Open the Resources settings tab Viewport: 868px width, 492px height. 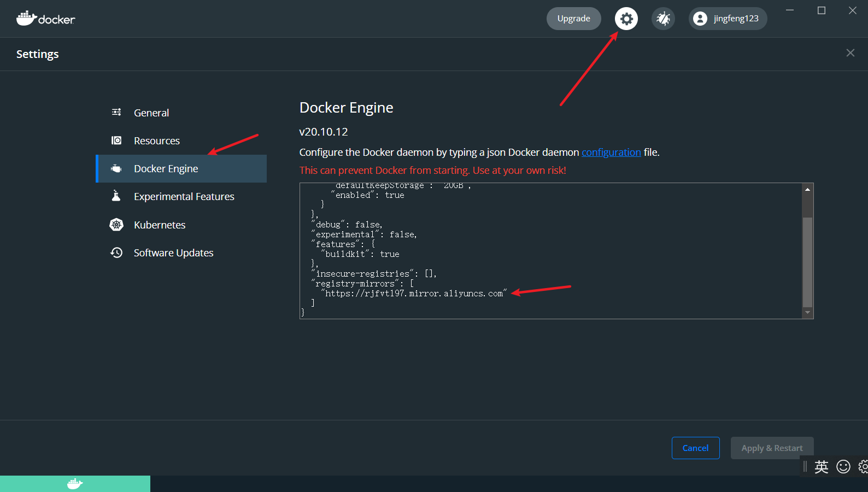[x=181, y=140]
